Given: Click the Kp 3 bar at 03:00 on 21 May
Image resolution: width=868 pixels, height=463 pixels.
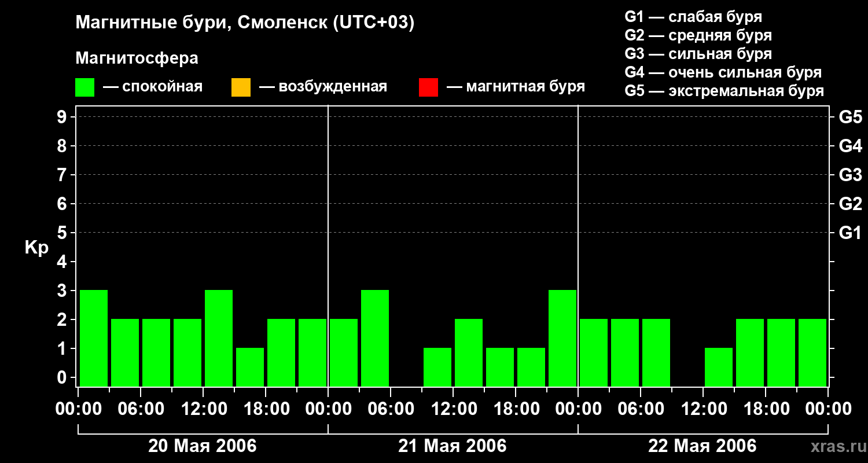Looking at the screenshot, I should (375, 338).
